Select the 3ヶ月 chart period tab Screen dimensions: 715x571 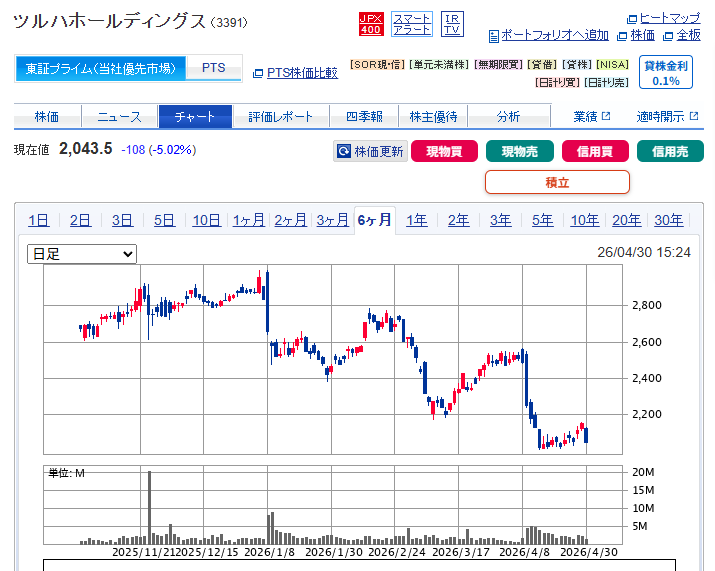pos(332,221)
